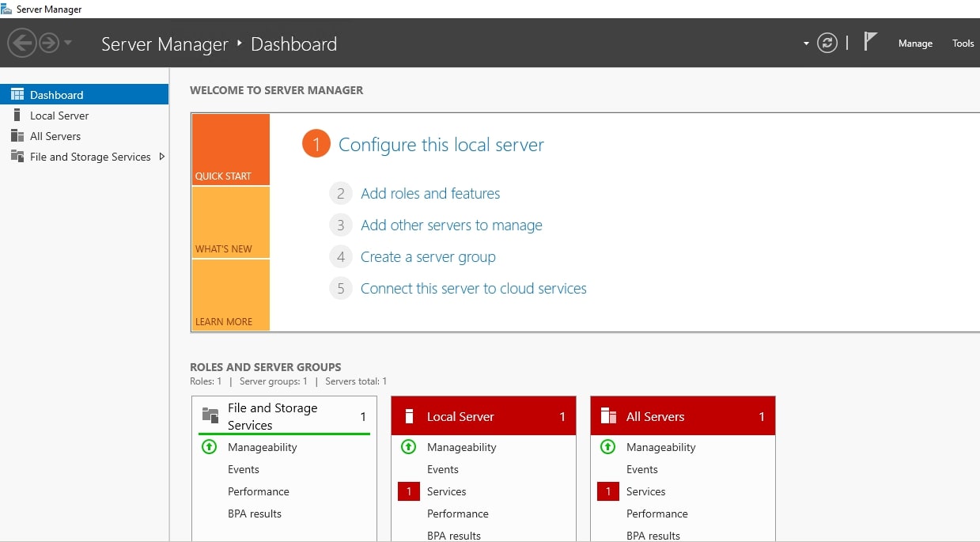The width and height of the screenshot is (980, 542).
Task: Open Manageability in File and Storage Services tile
Action: pyautogui.click(x=263, y=447)
